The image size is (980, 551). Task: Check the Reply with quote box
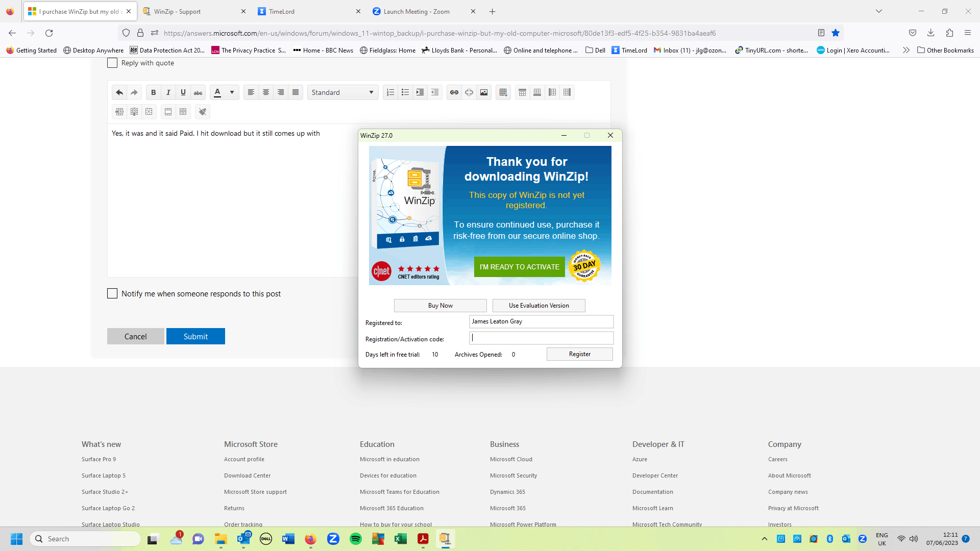112,63
